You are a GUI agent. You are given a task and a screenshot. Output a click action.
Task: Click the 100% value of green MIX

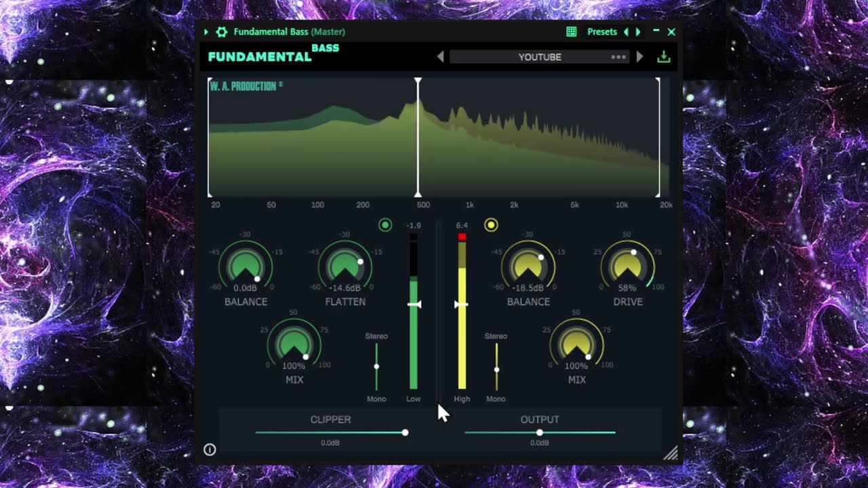294,366
